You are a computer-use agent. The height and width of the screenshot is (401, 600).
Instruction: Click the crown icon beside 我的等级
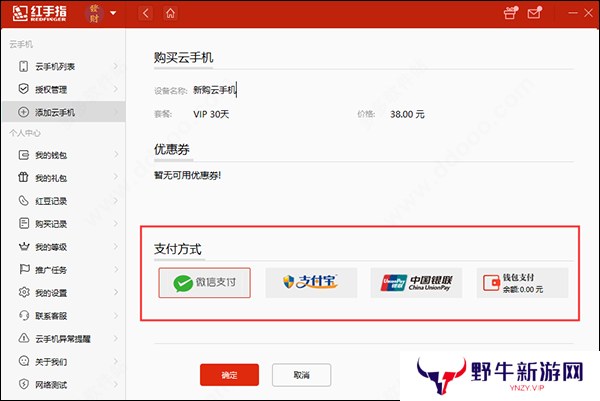click(24, 247)
